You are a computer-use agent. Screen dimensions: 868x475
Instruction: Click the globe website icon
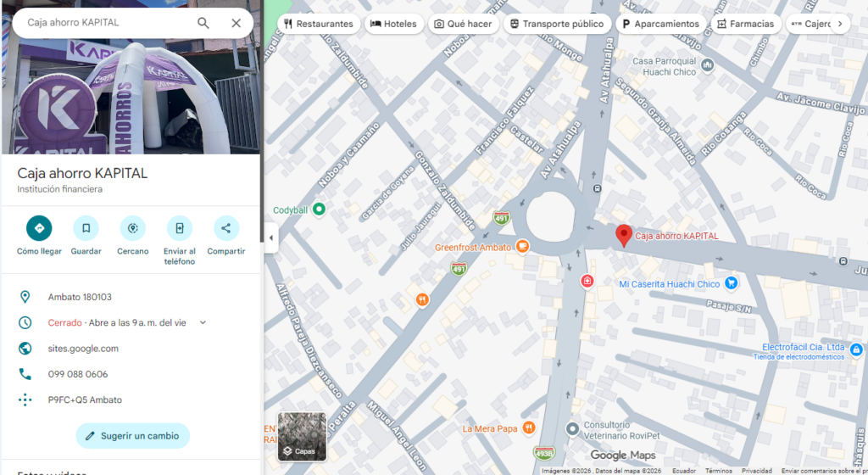coord(25,349)
